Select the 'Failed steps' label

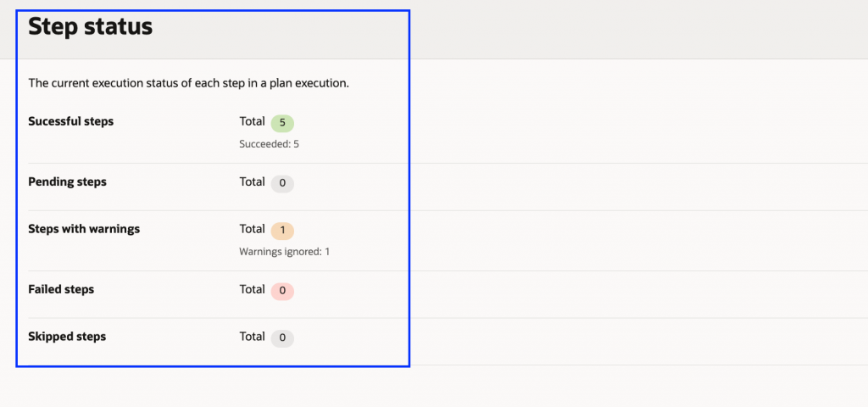61,289
